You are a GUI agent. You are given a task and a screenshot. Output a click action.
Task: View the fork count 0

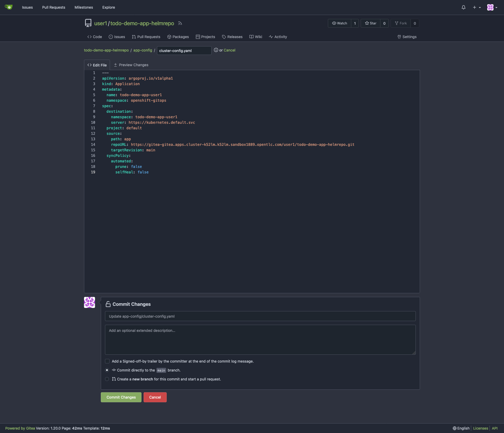click(x=415, y=23)
